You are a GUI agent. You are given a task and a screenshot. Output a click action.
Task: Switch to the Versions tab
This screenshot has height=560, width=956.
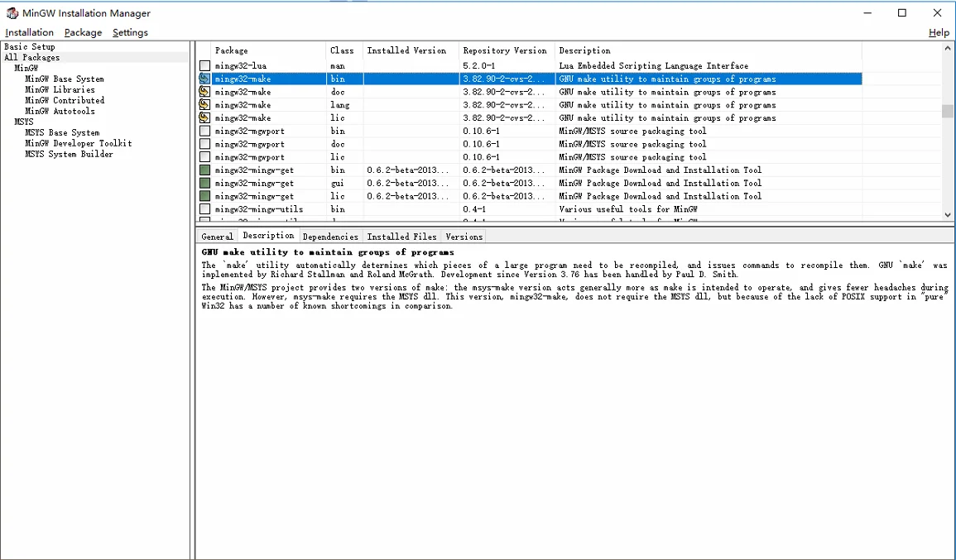tap(464, 237)
